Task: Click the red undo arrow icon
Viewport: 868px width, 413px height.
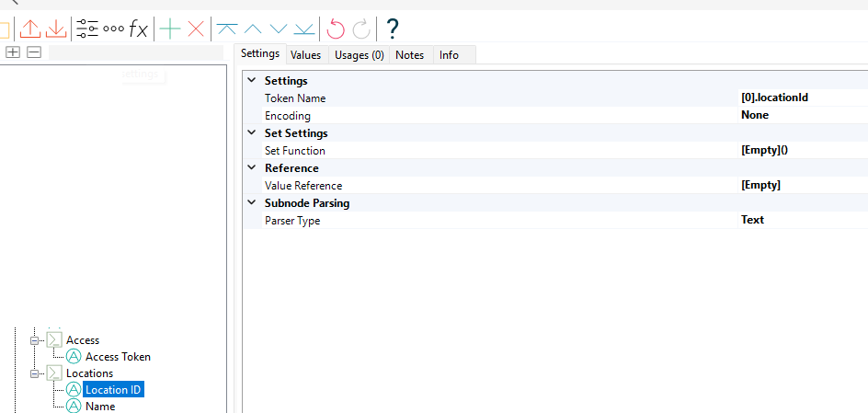Action: [x=336, y=29]
